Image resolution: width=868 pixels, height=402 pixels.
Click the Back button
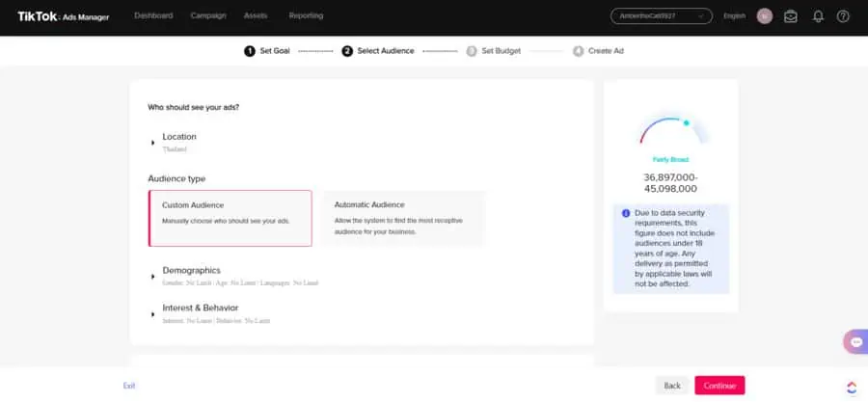pyautogui.click(x=672, y=386)
